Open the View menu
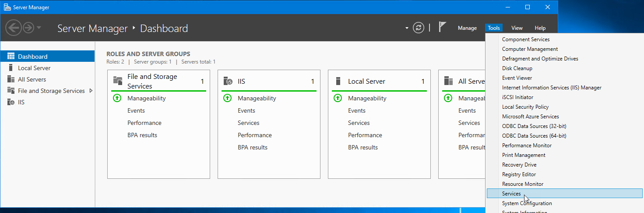Screen dimensions: 644x213 (517, 28)
